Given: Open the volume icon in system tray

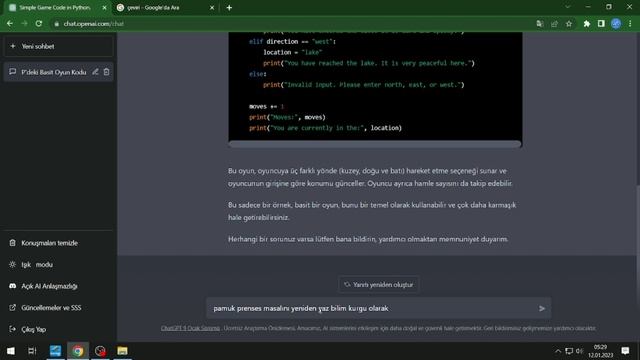Looking at the screenshot, I should point(579,351).
